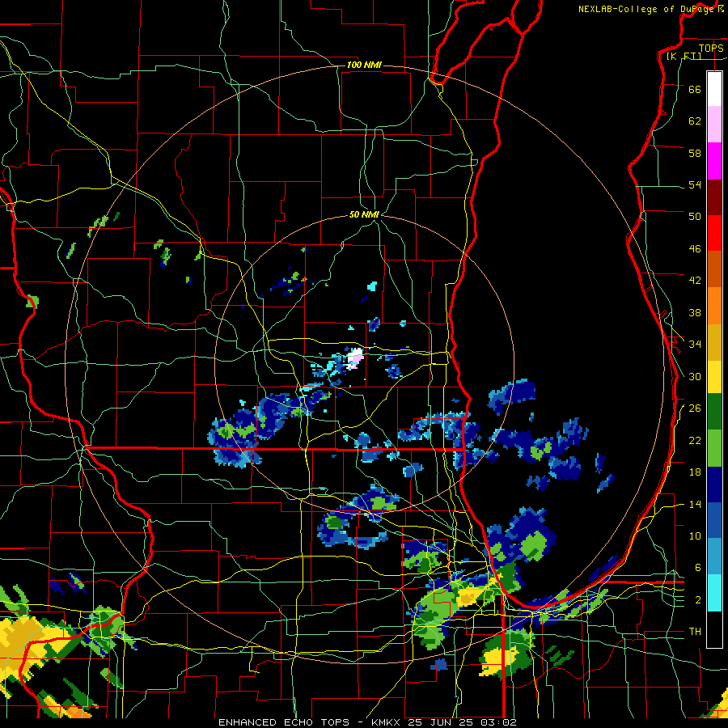Click the legend value "46"
728x728 pixels.
(x=695, y=248)
